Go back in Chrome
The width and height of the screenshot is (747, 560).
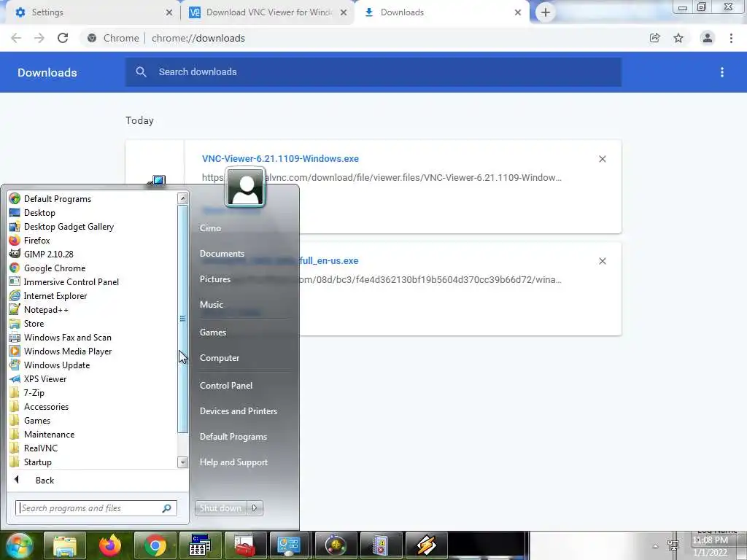(x=16, y=38)
